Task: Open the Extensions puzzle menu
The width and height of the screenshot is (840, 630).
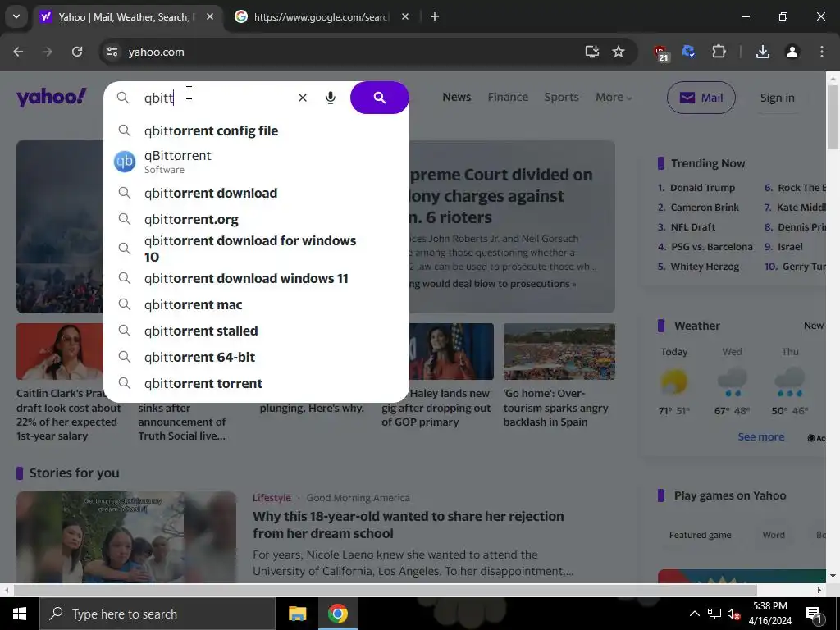Action: (x=719, y=52)
